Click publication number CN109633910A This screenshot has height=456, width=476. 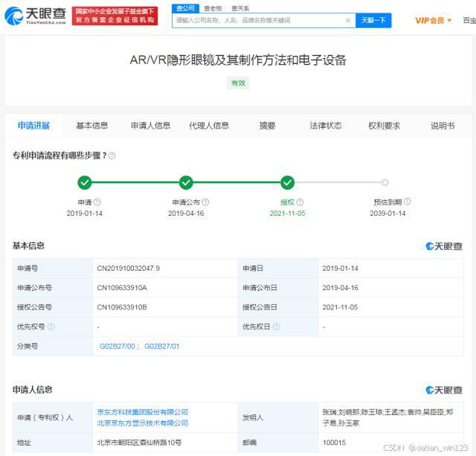point(122,288)
